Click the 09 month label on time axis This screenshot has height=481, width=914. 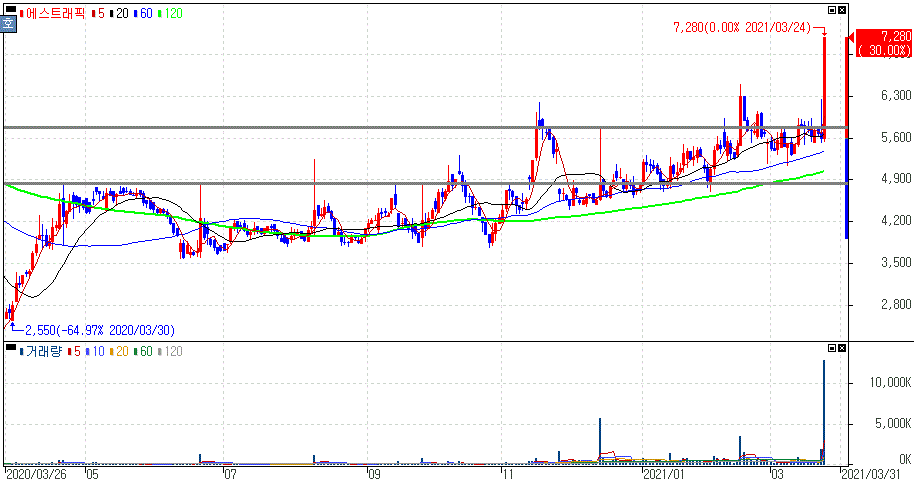pos(374,474)
